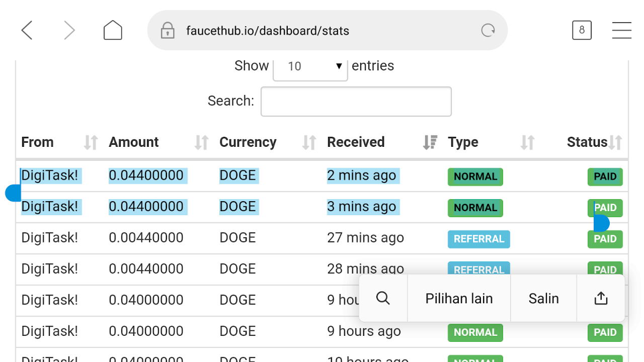Sort table by From column arrows
The height and width of the screenshot is (362, 644).
click(x=91, y=143)
